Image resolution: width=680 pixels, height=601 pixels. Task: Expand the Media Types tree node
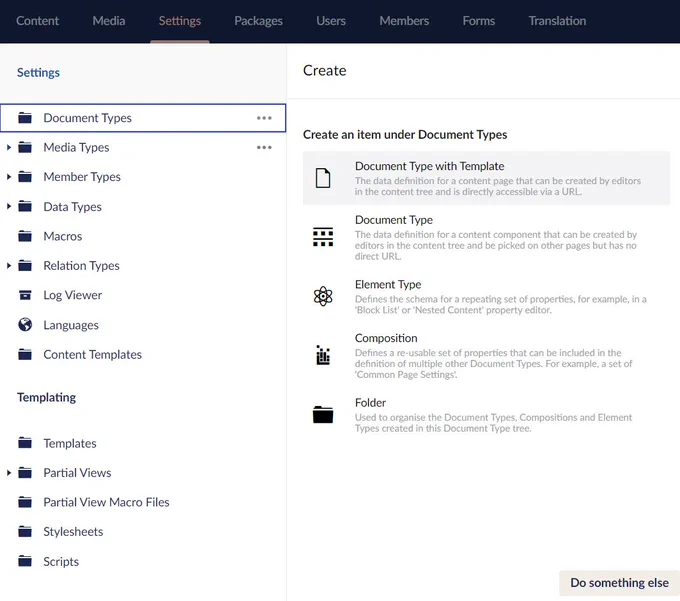[x=9, y=147]
